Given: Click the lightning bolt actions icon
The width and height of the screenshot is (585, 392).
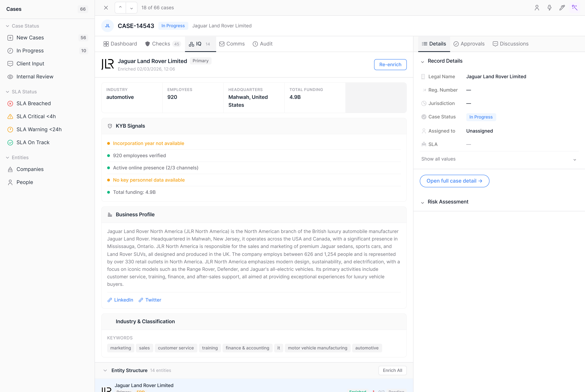Looking at the screenshot, I should pyautogui.click(x=549, y=8).
